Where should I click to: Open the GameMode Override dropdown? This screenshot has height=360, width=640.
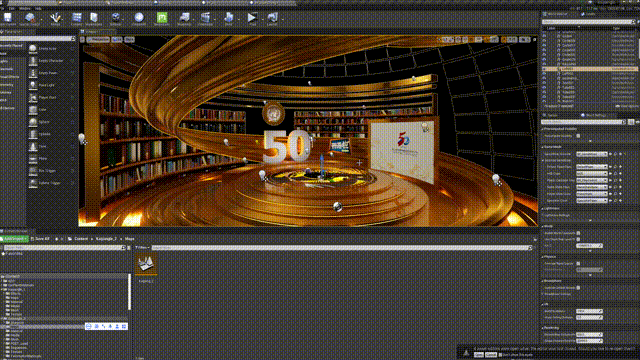tap(592, 154)
